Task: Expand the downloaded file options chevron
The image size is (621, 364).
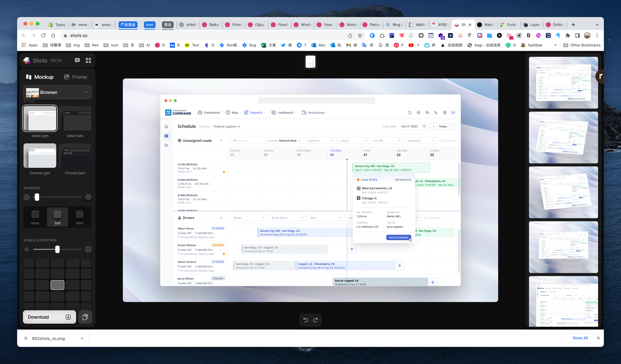Action: [82, 338]
